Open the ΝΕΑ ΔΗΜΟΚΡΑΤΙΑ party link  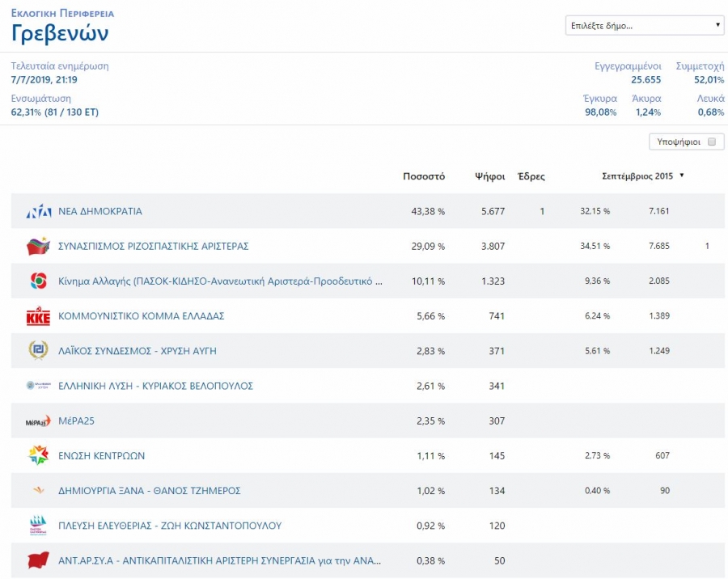coord(100,212)
